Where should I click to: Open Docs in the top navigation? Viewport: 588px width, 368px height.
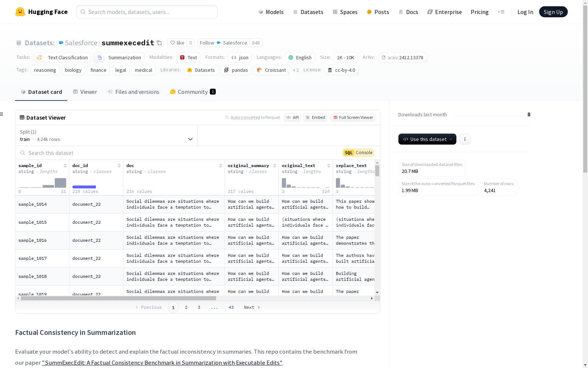[408, 12]
